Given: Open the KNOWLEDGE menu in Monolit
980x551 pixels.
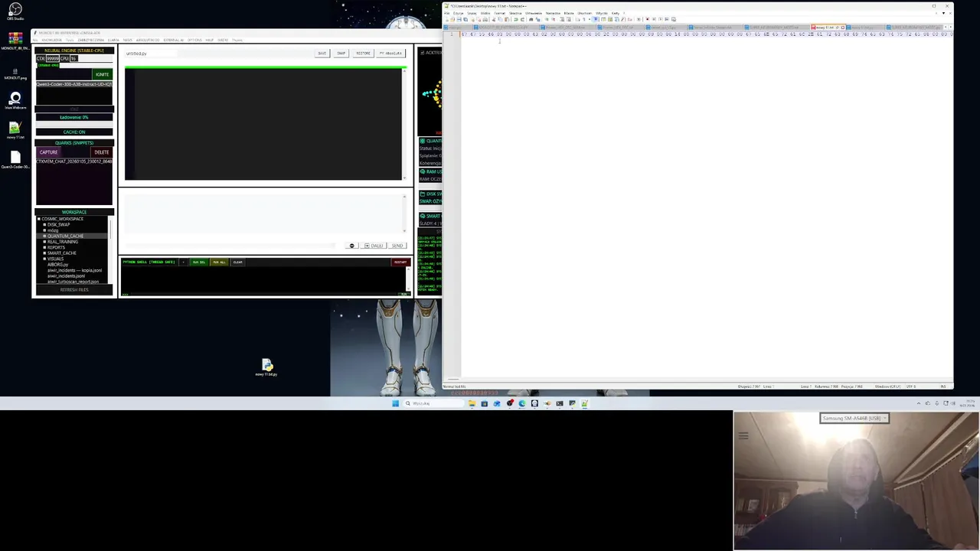Looking at the screenshot, I should (52, 40).
